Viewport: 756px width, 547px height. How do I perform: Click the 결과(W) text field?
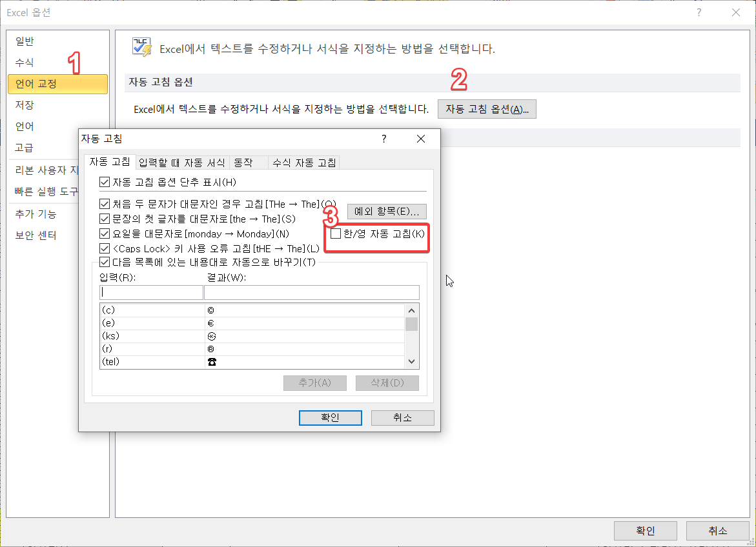311,293
